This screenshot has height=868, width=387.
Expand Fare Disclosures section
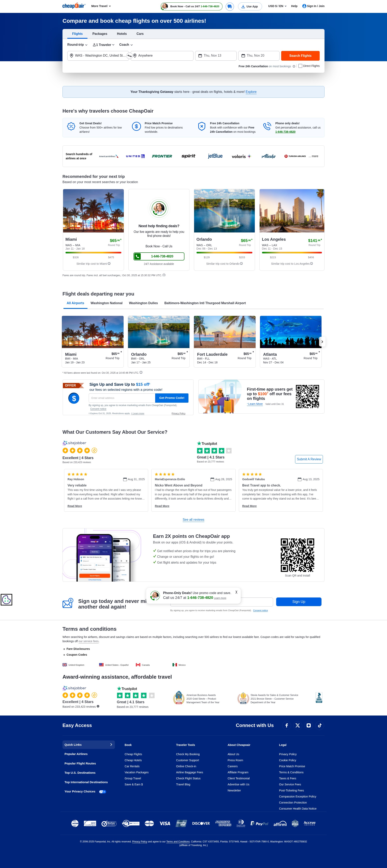pos(77,649)
